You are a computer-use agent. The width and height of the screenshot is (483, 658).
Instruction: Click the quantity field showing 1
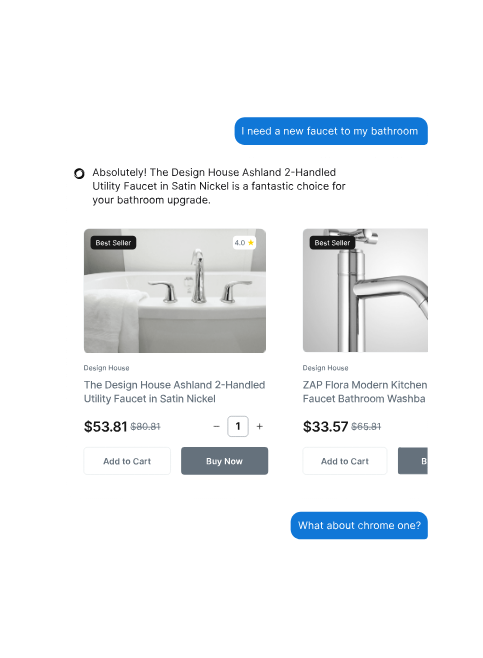(238, 426)
